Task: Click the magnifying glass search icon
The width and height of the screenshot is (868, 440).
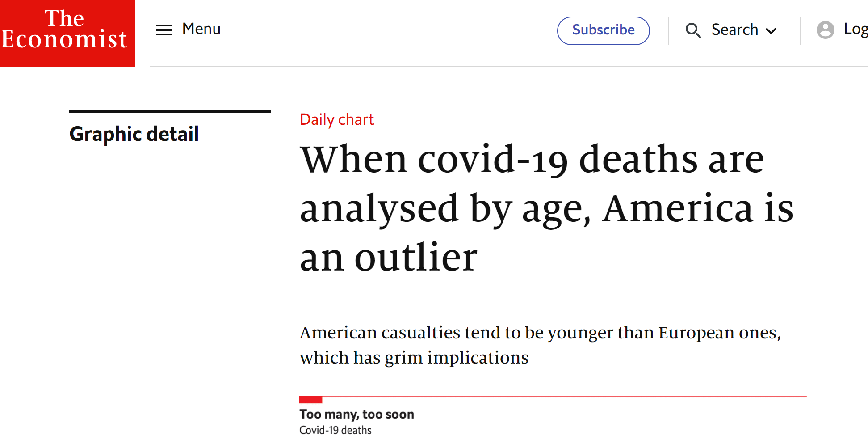Action: pyautogui.click(x=693, y=30)
